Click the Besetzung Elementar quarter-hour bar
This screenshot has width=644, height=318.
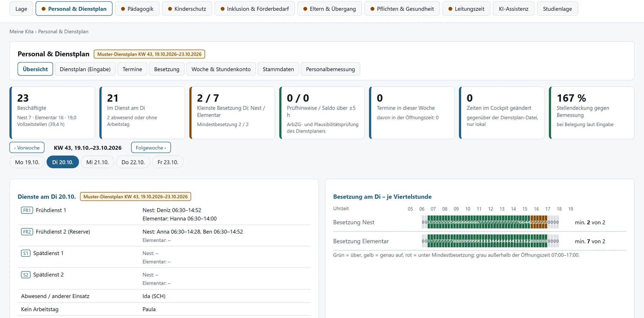coord(490,241)
